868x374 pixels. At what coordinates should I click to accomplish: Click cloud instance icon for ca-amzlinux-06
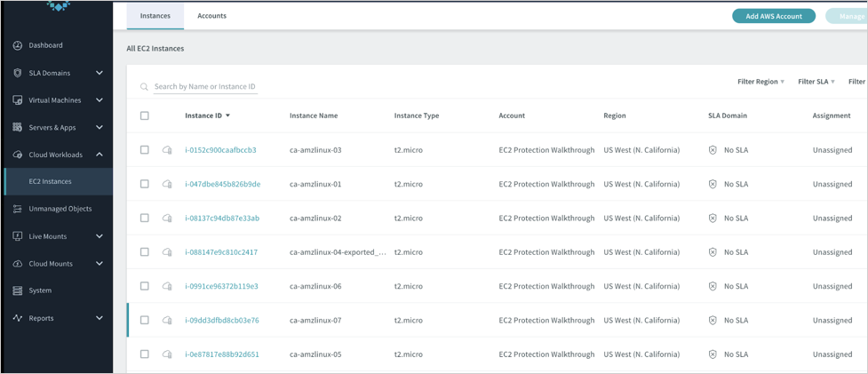click(167, 287)
